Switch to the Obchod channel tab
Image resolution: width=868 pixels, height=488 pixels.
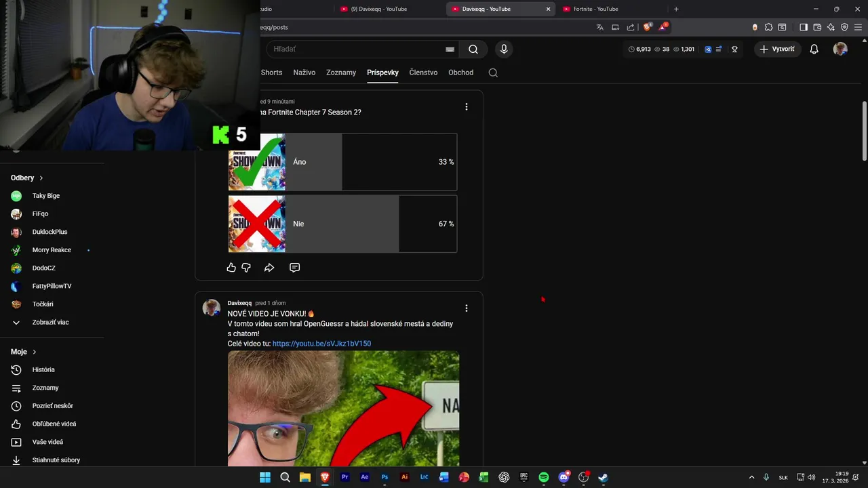pos(461,73)
